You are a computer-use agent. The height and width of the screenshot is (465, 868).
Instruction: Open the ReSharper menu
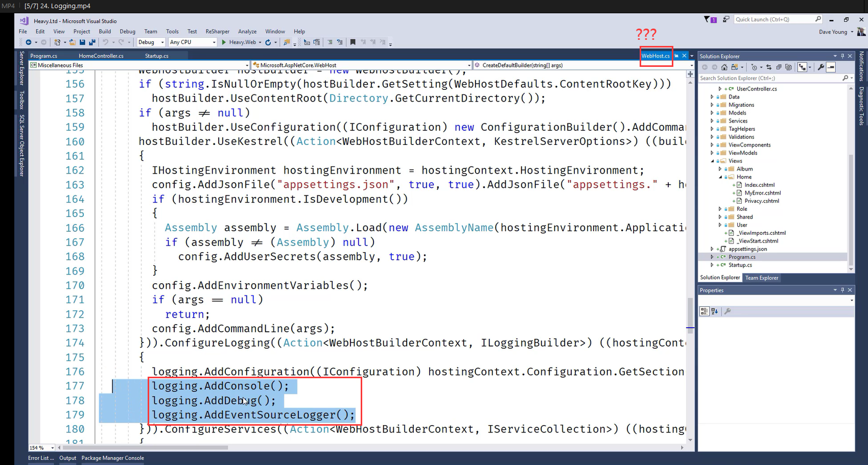[217, 31]
